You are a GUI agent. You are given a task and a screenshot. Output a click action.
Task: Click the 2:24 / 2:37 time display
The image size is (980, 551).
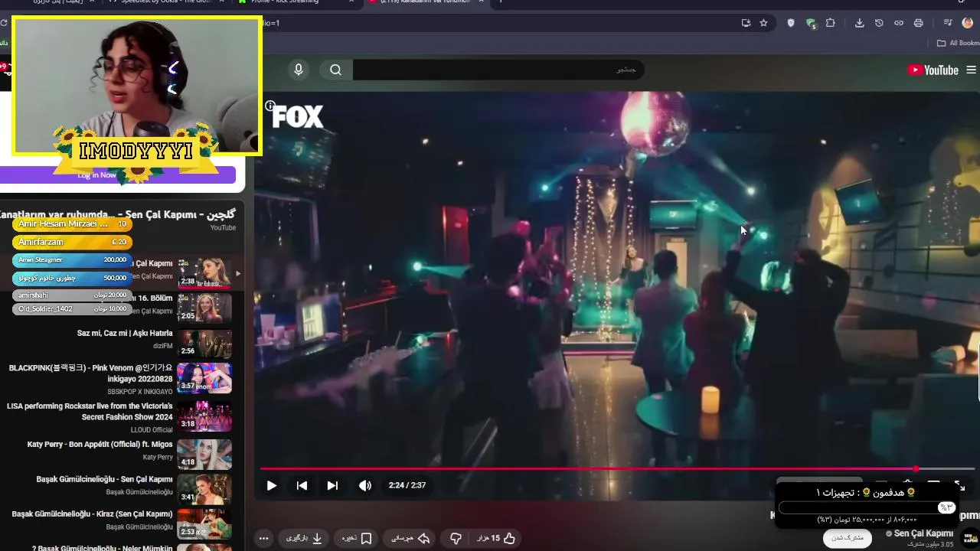coord(407,485)
